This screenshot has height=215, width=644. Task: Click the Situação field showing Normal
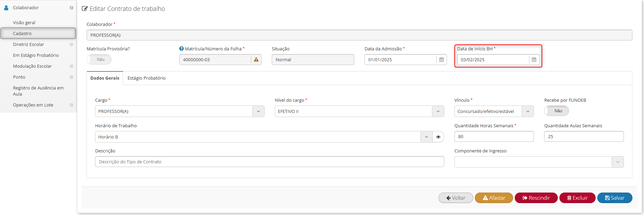[x=313, y=60]
